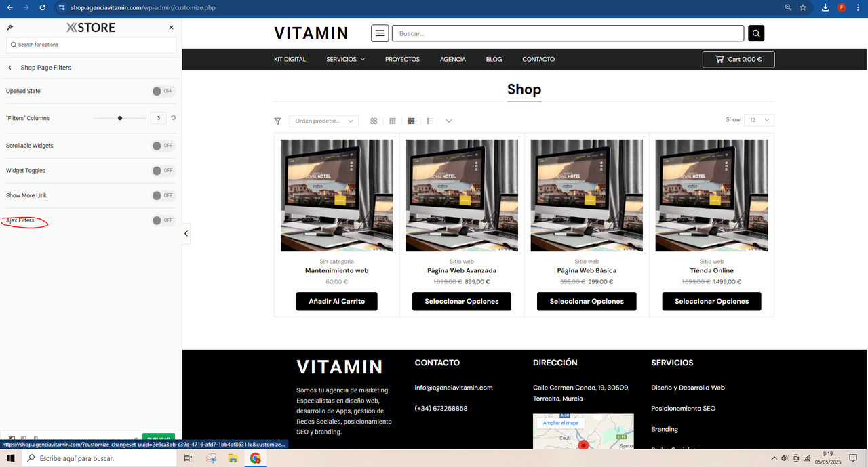The height and width of the screenshot is (467, 868).
Task: Click browser zoom magnifier icon
Action: point(788,7)
